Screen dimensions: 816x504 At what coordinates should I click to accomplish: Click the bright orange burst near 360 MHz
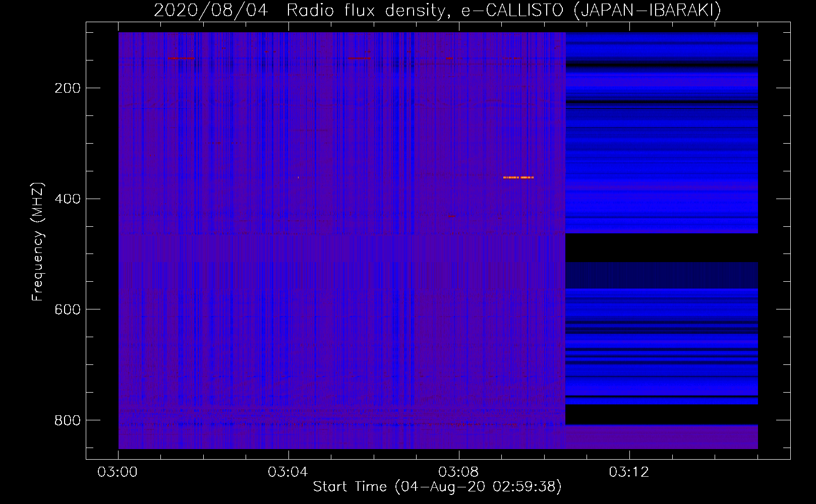tap(518, 177)
